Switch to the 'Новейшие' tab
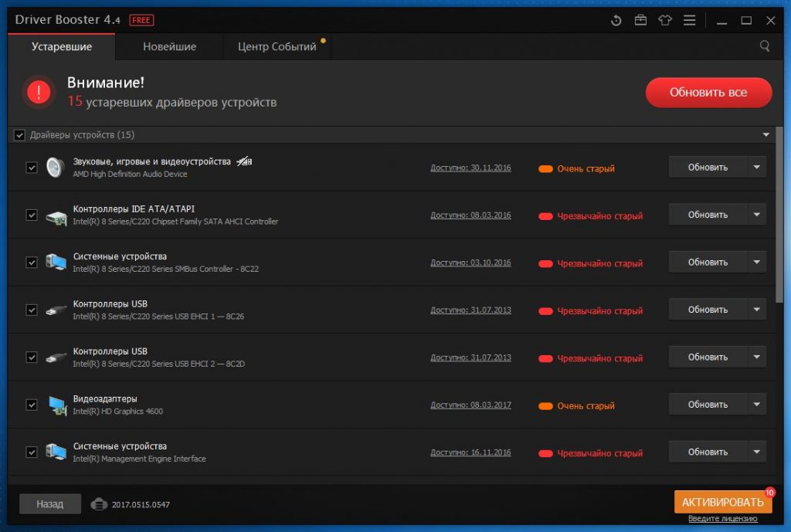Viewport: 791px width, 532px height. click(169, 46)
